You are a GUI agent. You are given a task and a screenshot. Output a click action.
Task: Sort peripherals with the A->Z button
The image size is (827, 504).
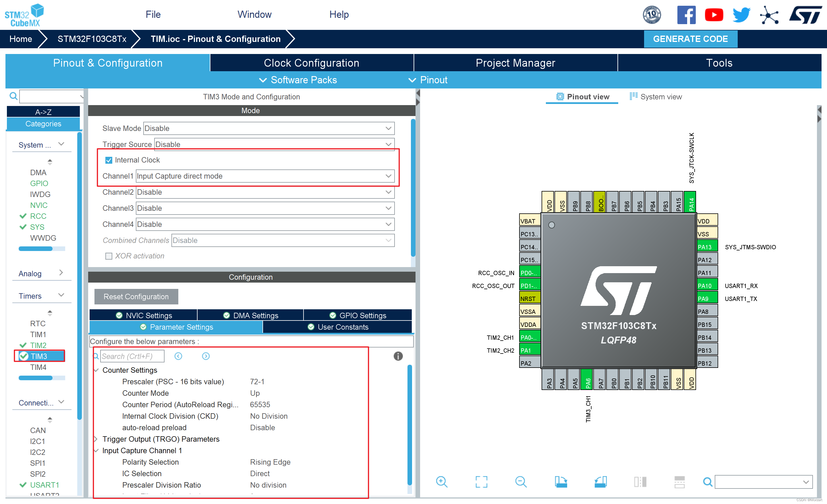(x=43, y=112)
